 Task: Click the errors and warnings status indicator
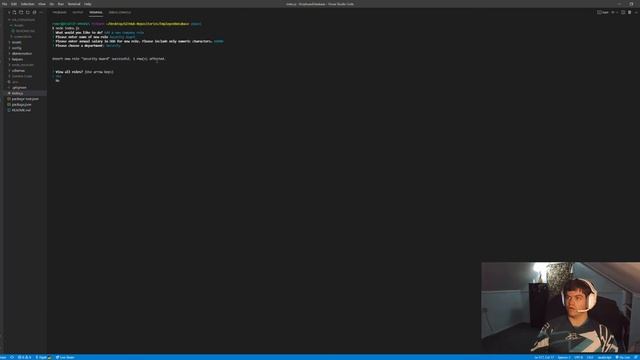pyautogui.click(x=24, y=358)
